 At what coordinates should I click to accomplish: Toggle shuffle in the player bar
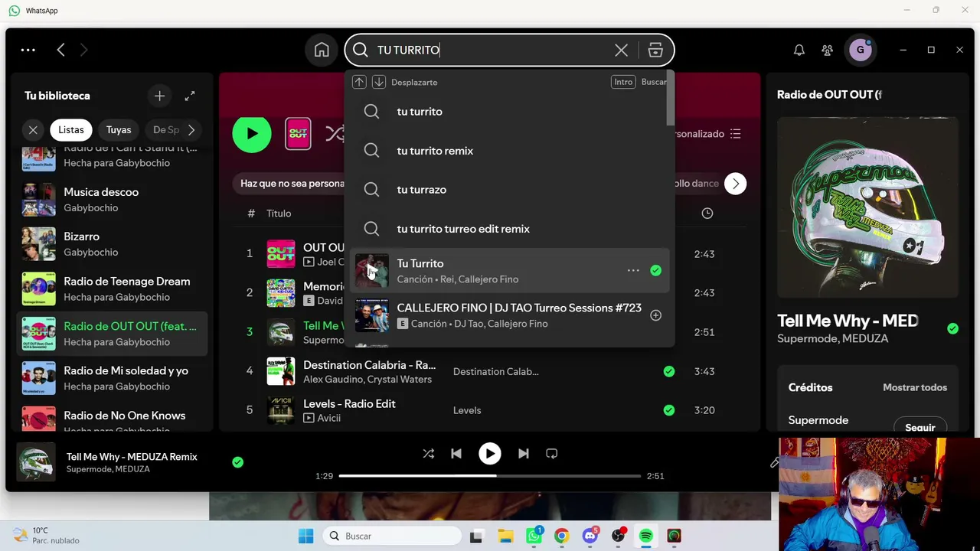(428, 454)
